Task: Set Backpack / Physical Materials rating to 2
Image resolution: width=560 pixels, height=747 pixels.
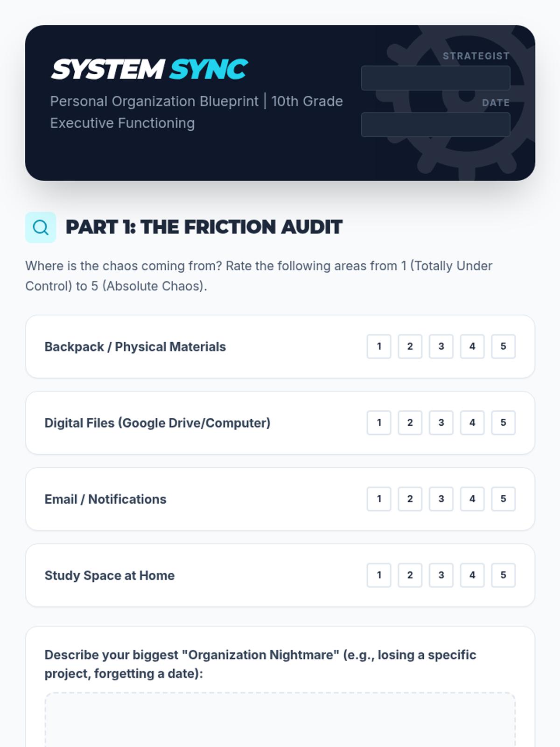Action: [x=410, y=346]
